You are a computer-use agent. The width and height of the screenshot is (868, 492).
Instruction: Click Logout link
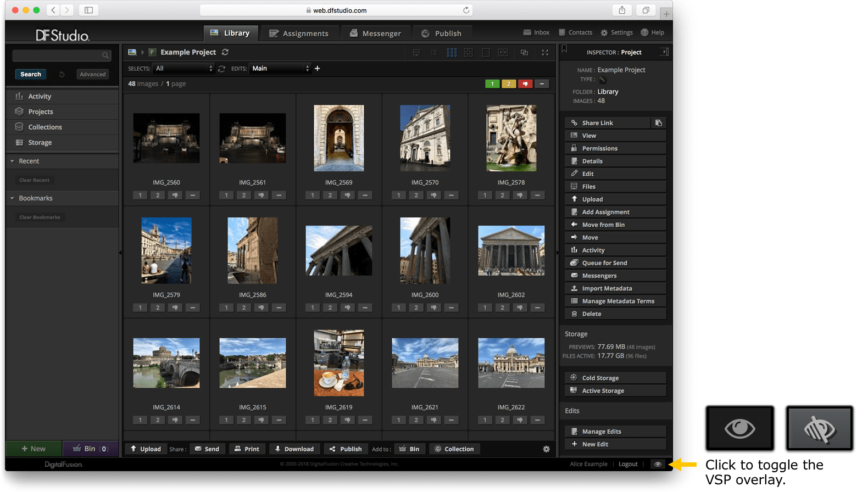[x=628, y=464]
